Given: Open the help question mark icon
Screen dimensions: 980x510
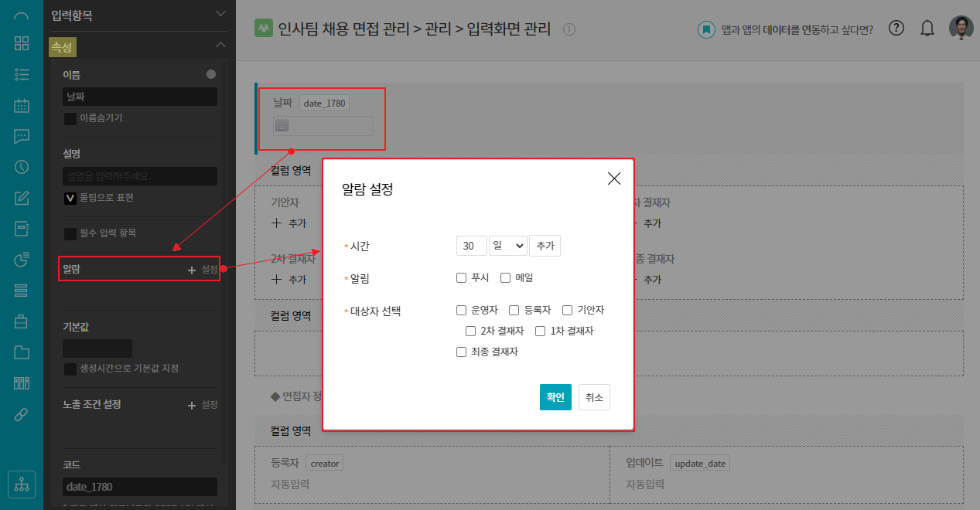Looking at the screenshot, I should (896, 29).
